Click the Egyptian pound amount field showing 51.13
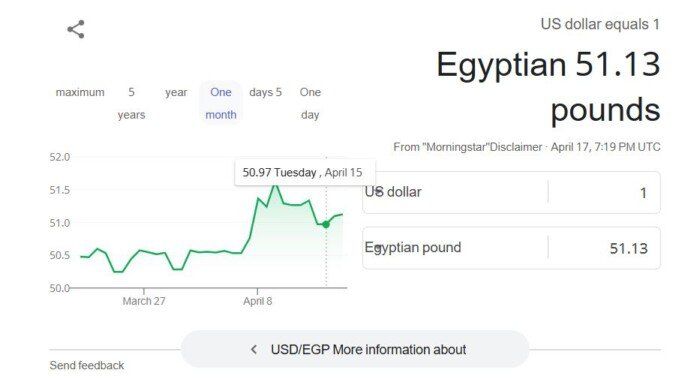 605,248
